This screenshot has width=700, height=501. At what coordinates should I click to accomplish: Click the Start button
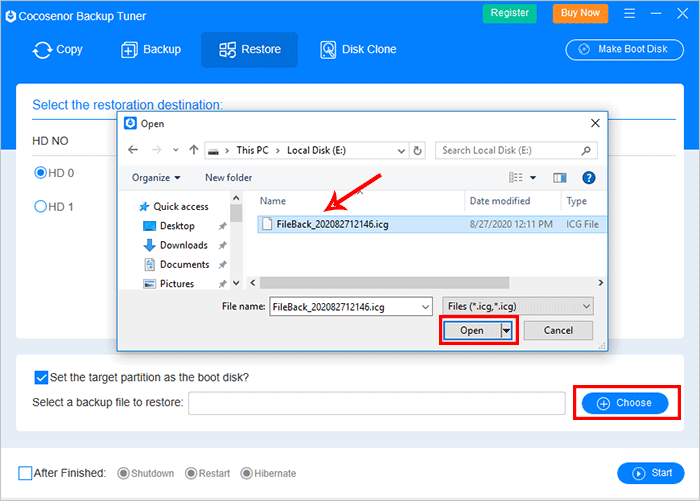650,473
